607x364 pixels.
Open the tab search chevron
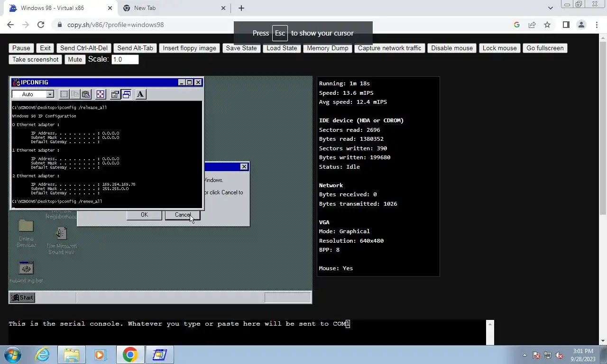(551, 8)
